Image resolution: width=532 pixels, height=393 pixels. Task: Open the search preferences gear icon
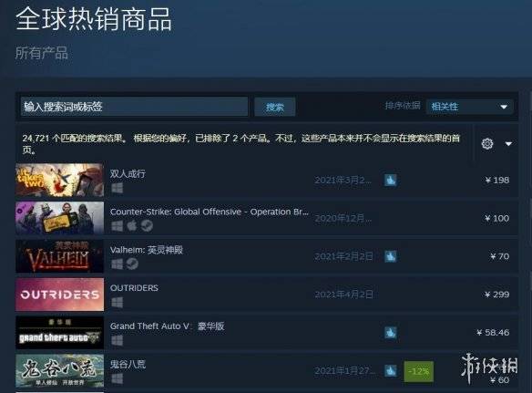click(x=487, y=144)
